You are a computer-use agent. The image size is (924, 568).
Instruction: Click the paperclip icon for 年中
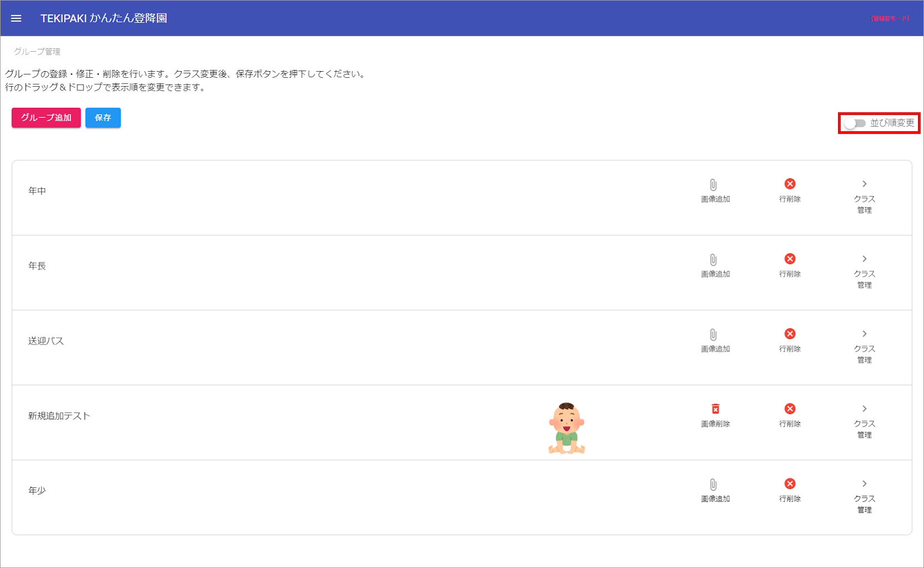713,185
